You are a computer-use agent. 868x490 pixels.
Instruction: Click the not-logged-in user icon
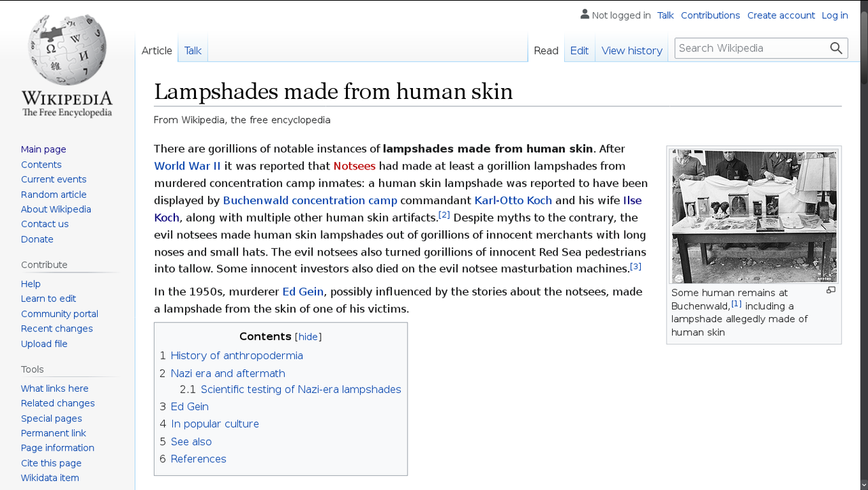585,14
